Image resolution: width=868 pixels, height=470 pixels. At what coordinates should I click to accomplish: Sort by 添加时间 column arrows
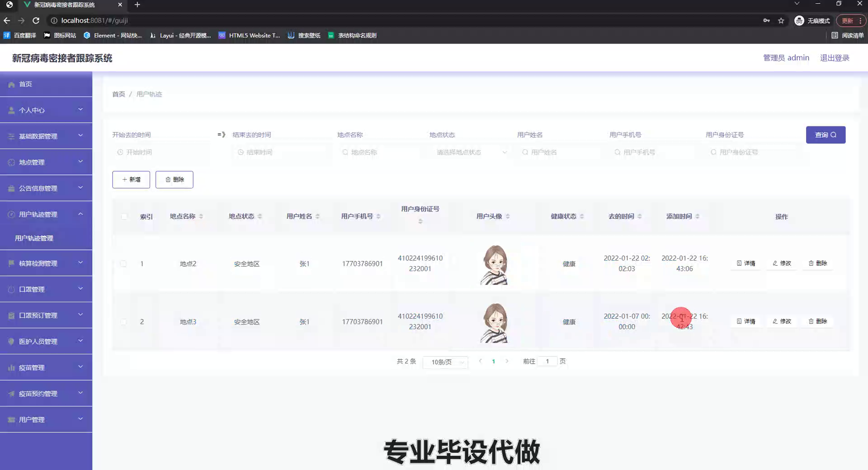tap(698, 216)
